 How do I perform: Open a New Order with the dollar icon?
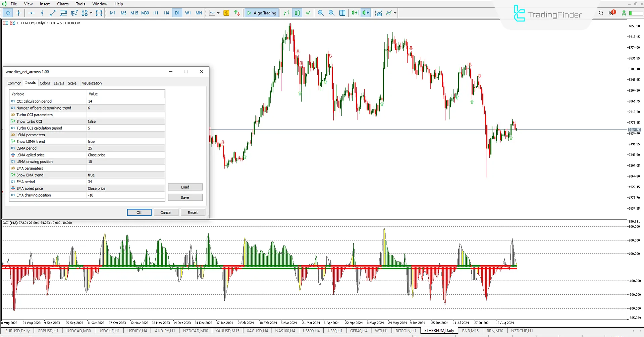click(x=226, y=13)
